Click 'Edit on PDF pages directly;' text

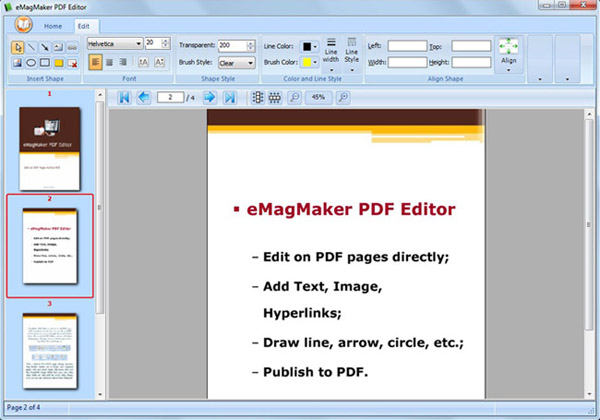356,257
